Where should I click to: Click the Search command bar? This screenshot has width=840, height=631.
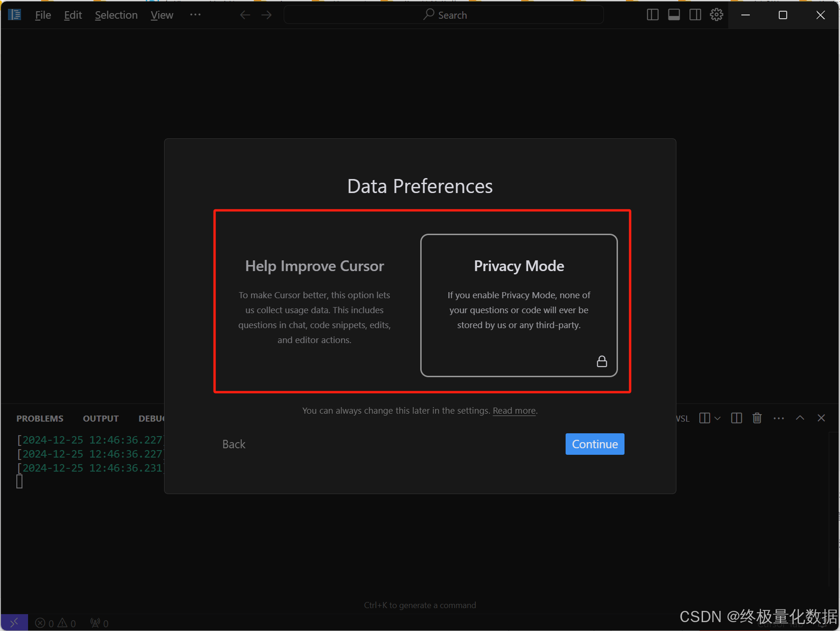coord(444,15)
